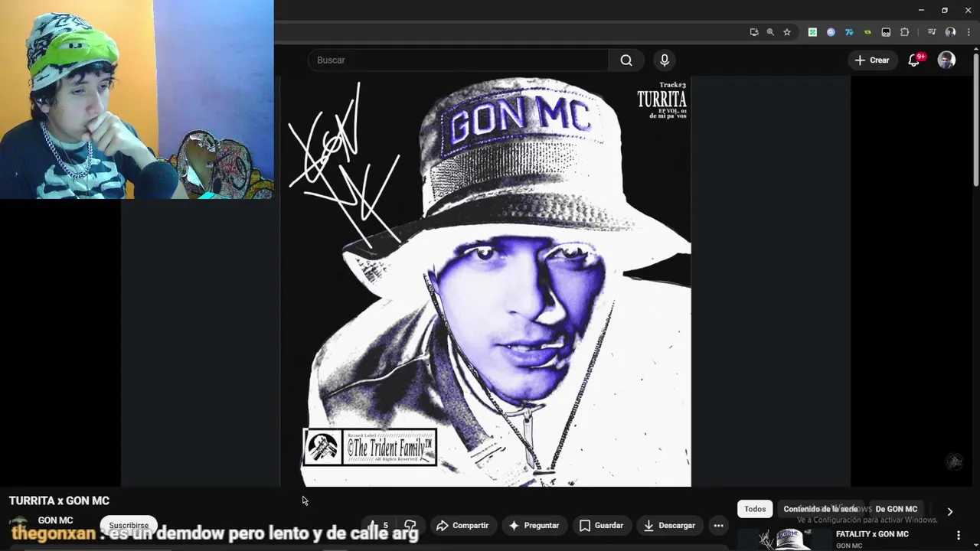Screen dimensions: 980x551
Task: Dislike the video with thumbs down
Action: point(410,526)
